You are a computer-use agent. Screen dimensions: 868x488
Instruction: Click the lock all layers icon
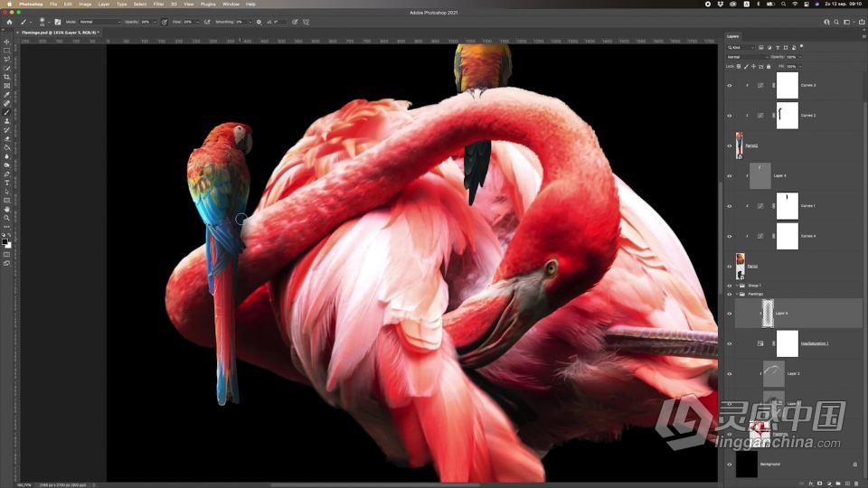(769, 66)
